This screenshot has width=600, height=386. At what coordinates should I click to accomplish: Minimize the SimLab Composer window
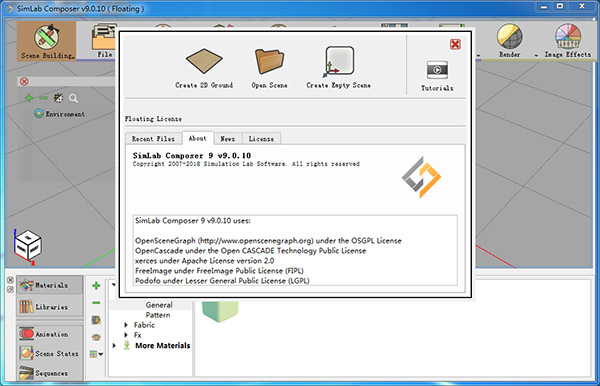coord(543,7)
